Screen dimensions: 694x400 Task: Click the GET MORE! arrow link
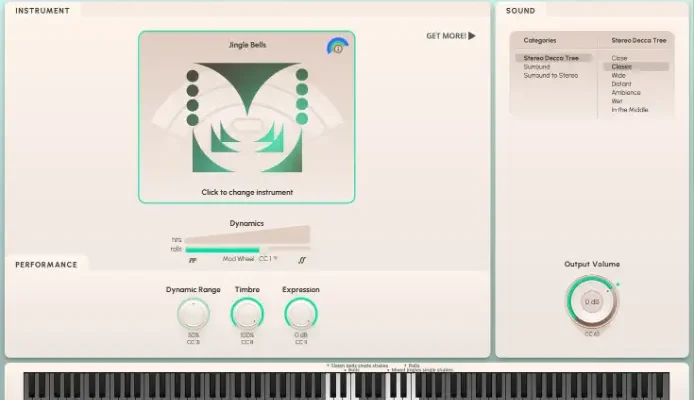coord(451,36)
